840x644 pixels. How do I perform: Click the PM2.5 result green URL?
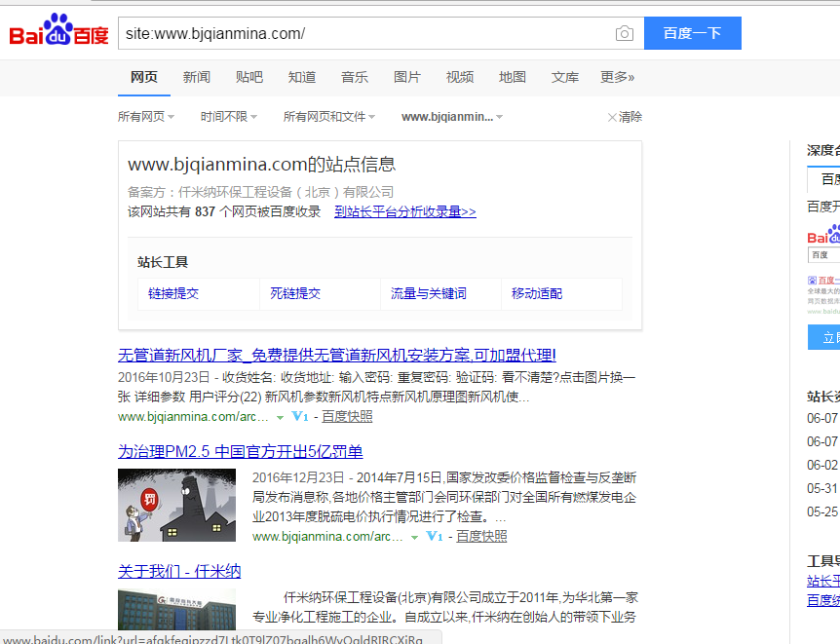(x=327, y=536)
